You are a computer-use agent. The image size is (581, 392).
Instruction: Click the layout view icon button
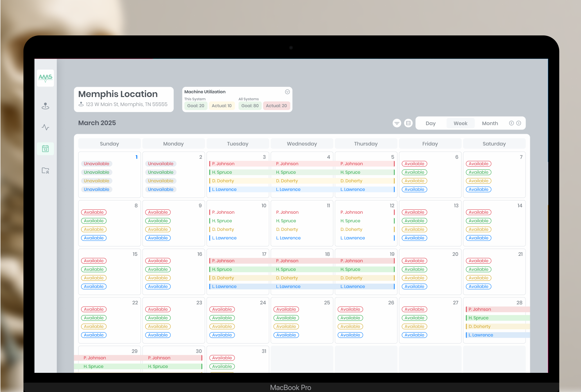(408, 123)
